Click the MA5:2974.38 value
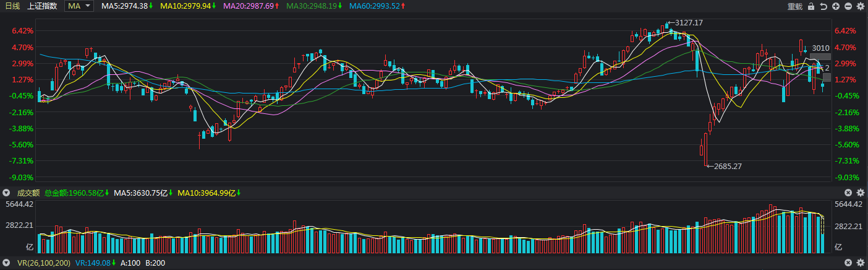The image size is (868, 270). [124, 6]
